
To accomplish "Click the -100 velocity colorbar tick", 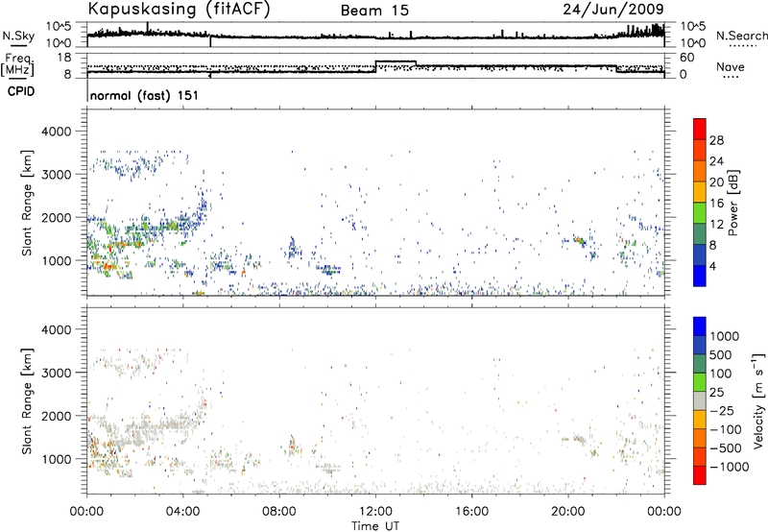I will point(726,429).
